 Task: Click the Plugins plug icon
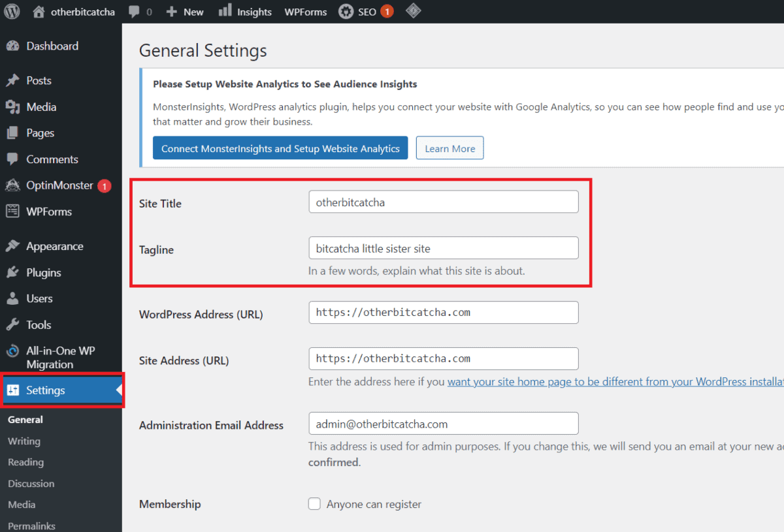point(12,272)
